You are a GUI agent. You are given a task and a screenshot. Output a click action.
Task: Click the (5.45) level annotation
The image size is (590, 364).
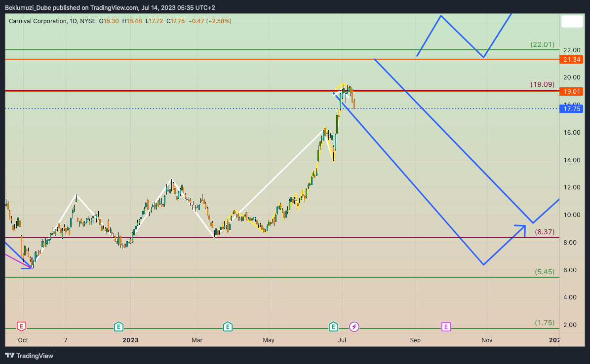pyautogui.click(x=545, y=271)
